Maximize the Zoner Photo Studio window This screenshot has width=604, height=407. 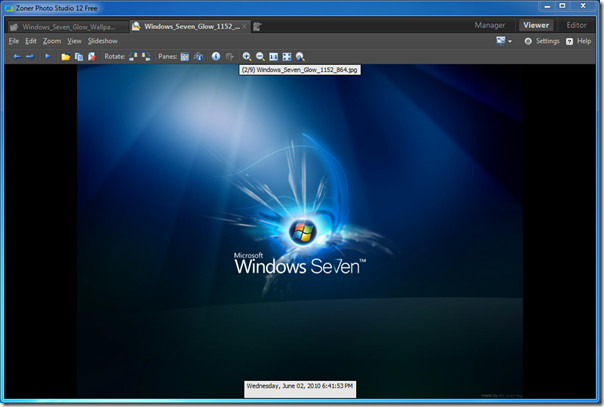point(562,6)
